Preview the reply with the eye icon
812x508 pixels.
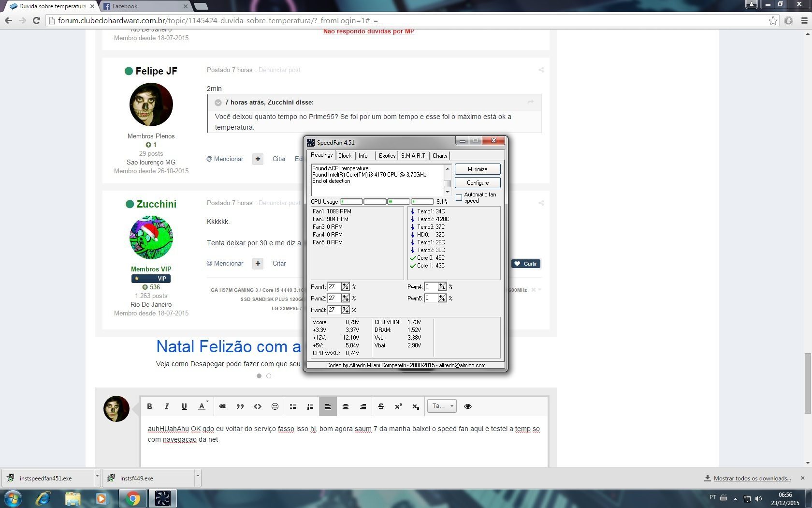click(468, 406)
